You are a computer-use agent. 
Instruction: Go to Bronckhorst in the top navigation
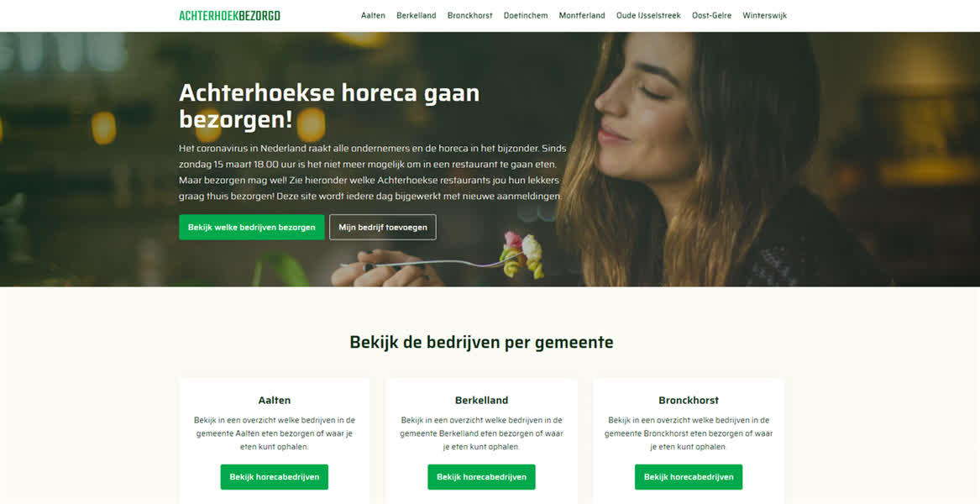click(x=470, y=16)
